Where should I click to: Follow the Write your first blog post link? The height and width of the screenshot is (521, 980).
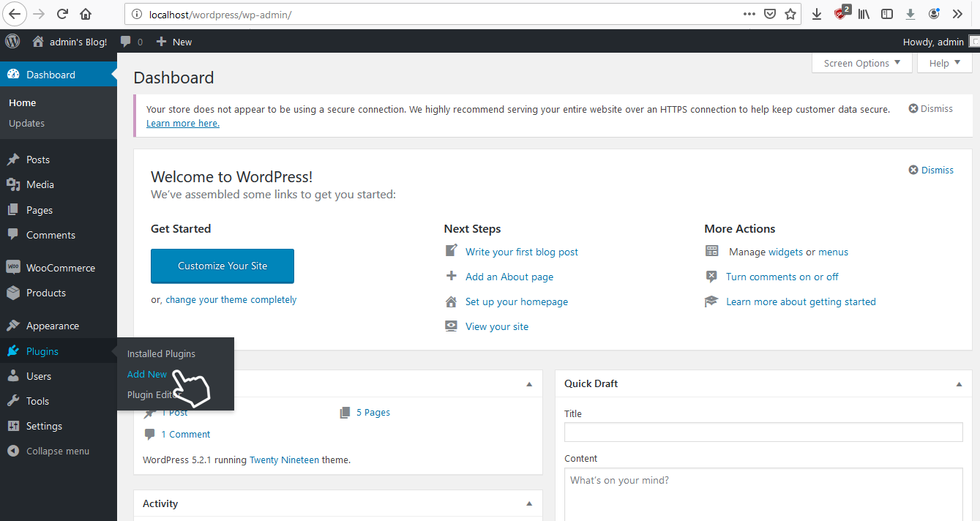(x=521, y=252)
